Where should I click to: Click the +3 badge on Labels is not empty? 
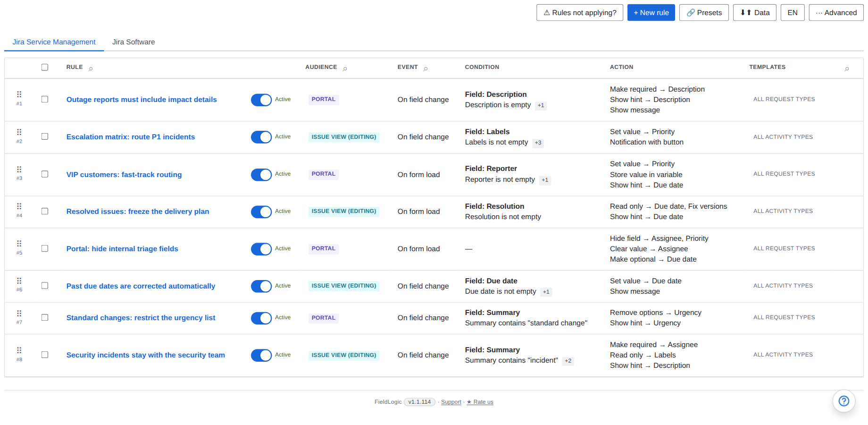[538, 143]
